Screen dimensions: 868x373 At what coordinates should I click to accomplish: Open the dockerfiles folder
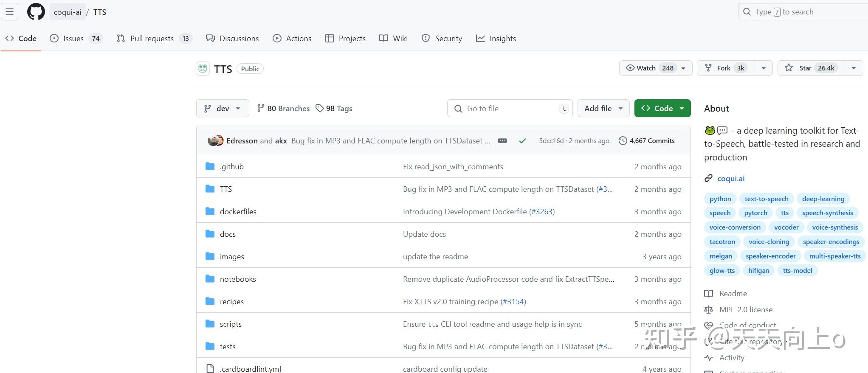238,212
